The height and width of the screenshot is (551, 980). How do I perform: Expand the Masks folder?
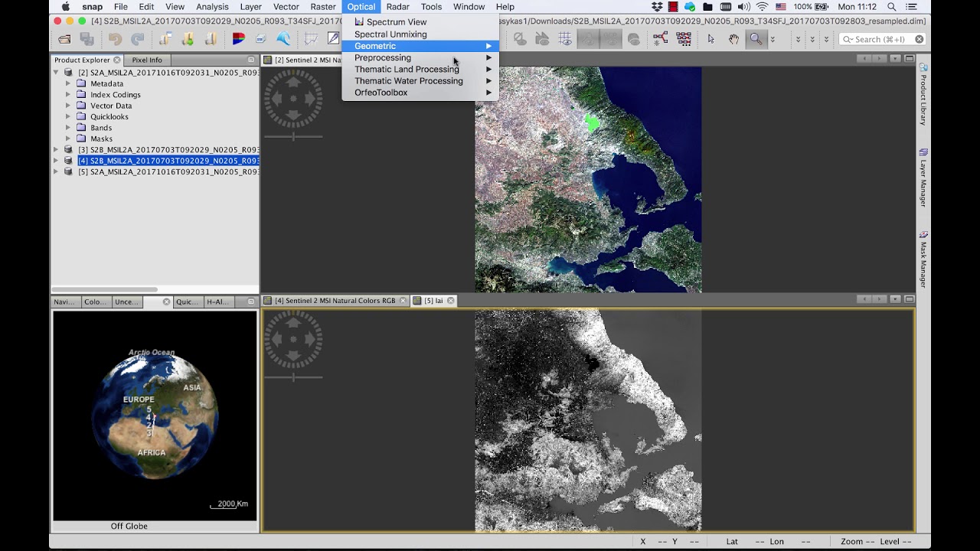click(68, 139)
